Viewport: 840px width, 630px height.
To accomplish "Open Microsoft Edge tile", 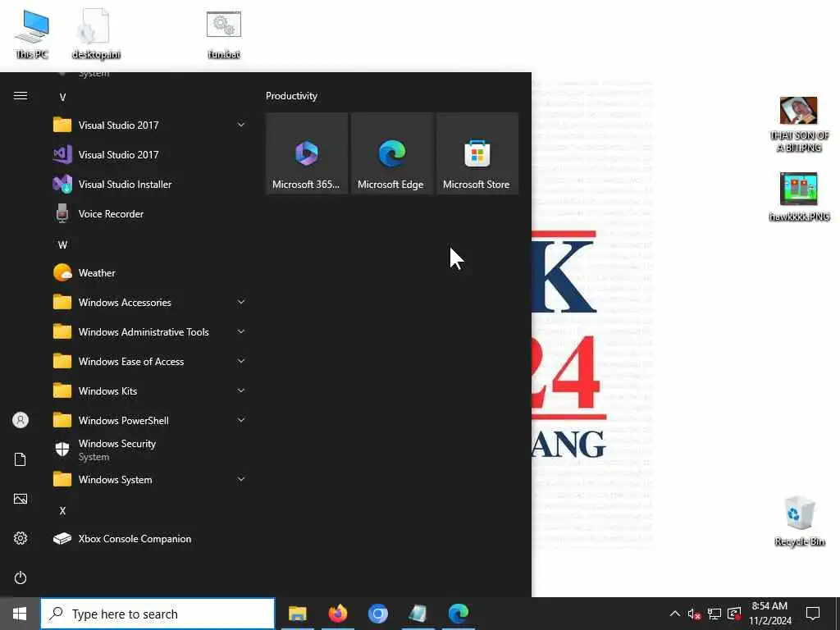I will 391,153.
